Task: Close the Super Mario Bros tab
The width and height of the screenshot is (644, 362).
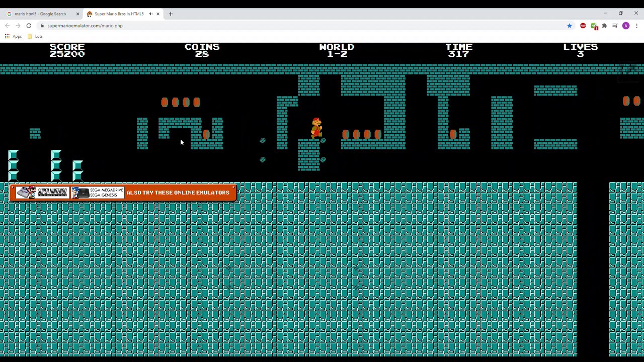Action: 158,14
